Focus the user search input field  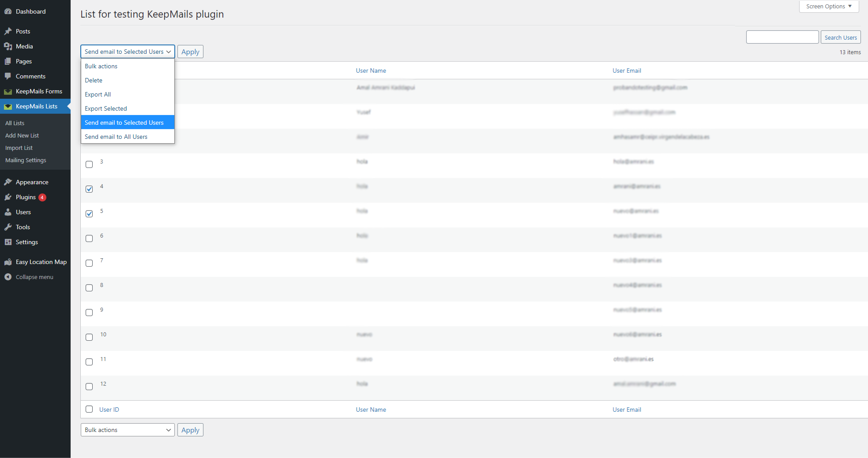click(x=782, y=37)
